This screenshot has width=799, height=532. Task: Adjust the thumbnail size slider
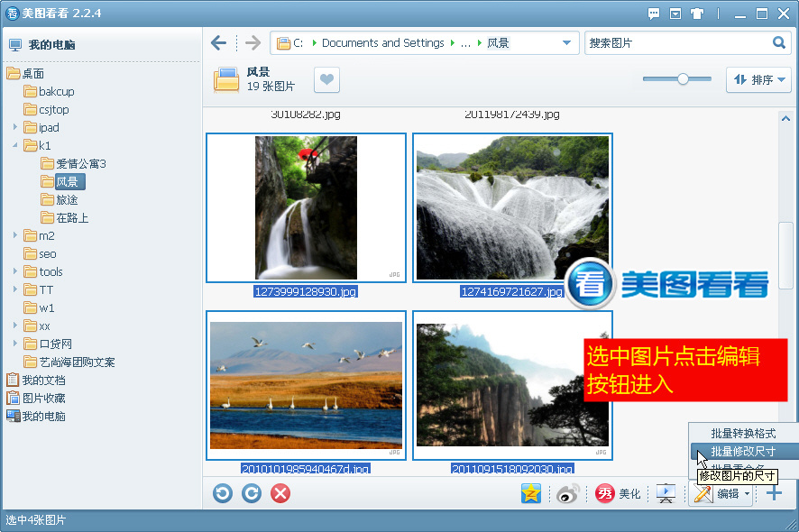pyautogui.click(x=683, y=79)
